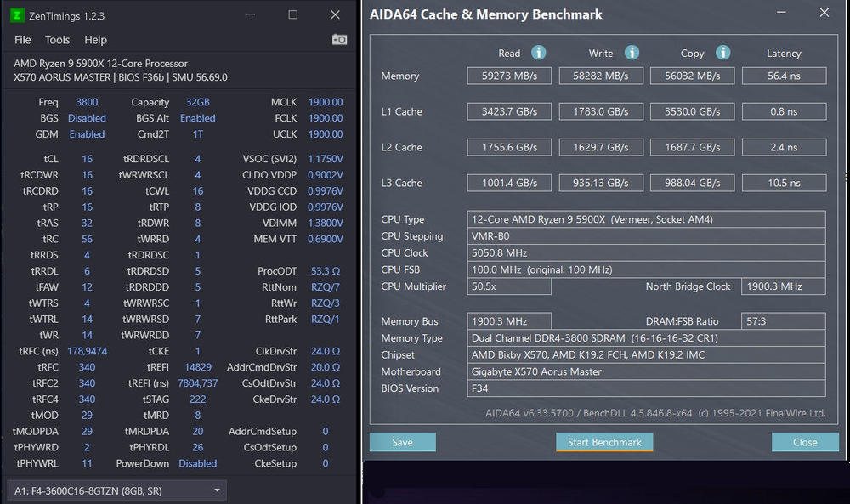Image resolution: width=850 pixels, height=504 pixels.
Task: Click the info icon next to Copy
Action: click(x=722, y=53)
